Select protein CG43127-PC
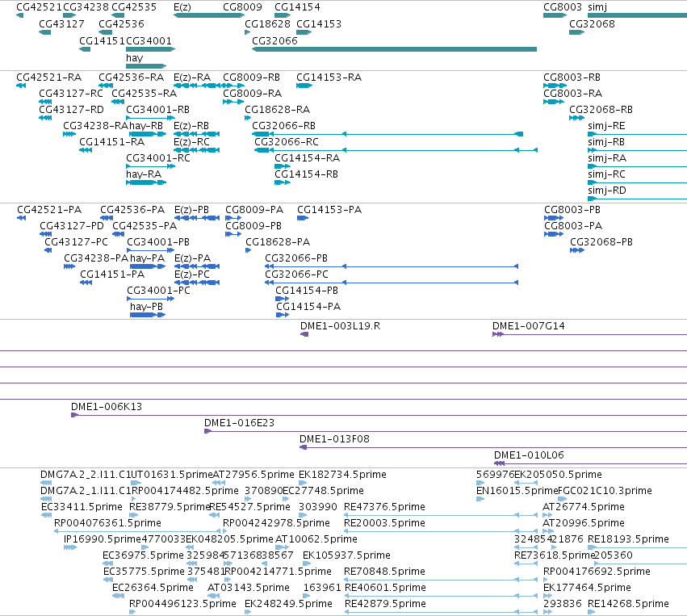This screenshot has width=687, height=616. (x=48, y=250)
